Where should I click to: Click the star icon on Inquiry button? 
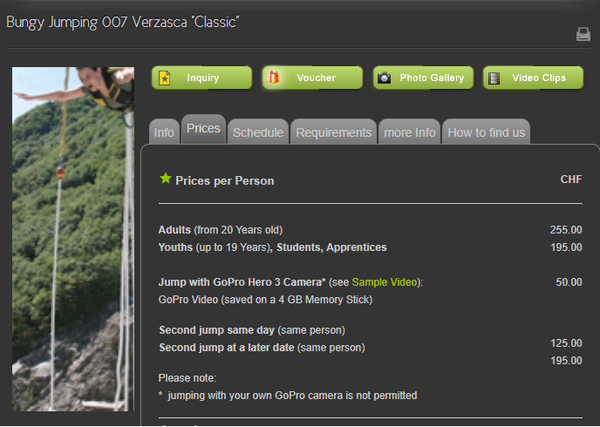click(x=165, y=78)
